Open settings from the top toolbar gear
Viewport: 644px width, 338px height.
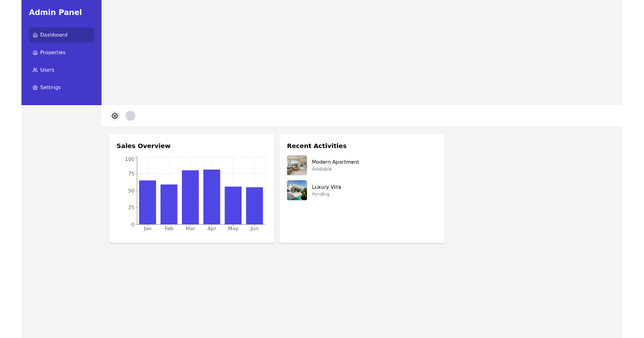click(x=114, y=116)
